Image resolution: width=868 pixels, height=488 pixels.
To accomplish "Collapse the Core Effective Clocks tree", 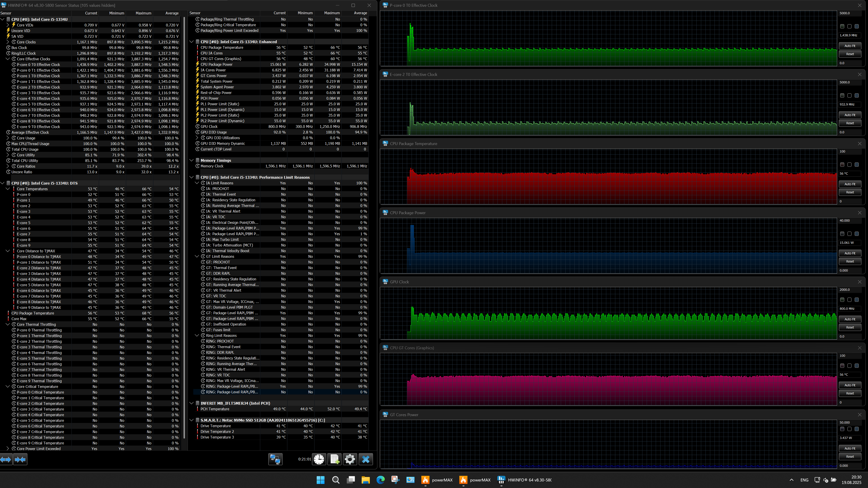I will coord(8,59).
